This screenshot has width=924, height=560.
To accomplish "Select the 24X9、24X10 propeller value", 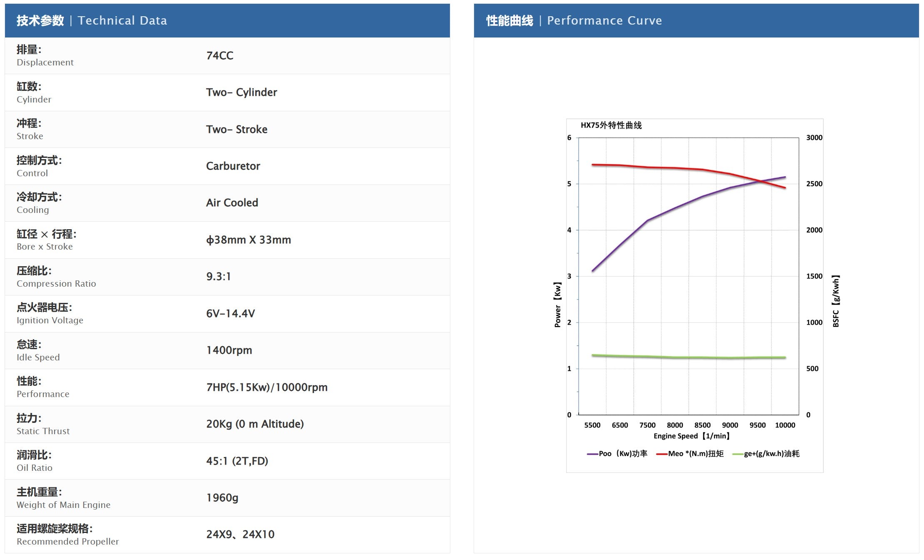I will point(240,534).
